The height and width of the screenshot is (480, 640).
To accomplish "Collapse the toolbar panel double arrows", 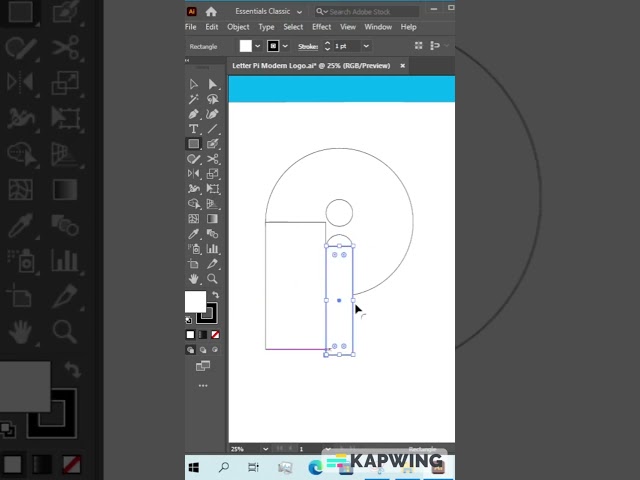I will pos(187,60).
